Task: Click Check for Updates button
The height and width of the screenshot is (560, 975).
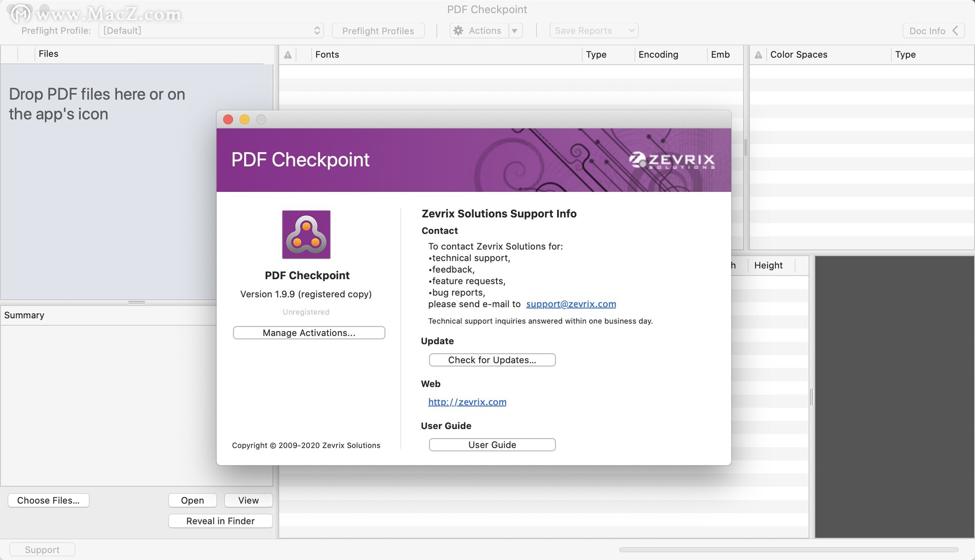Action: (x=492, y=360)
